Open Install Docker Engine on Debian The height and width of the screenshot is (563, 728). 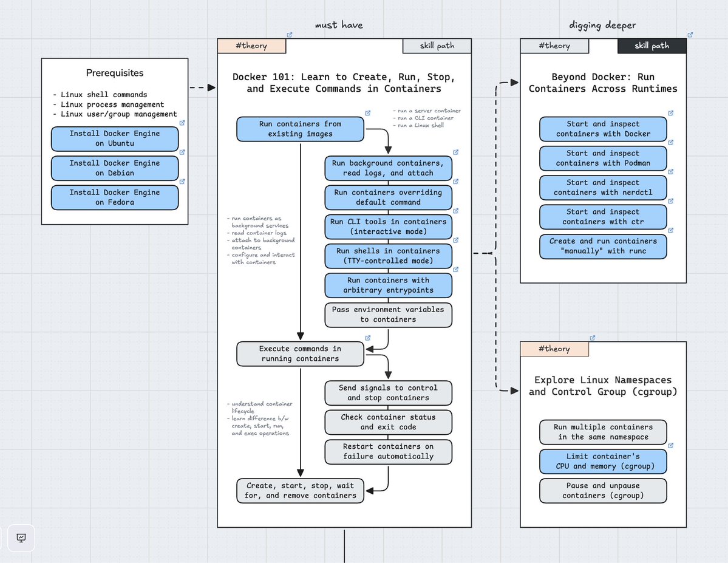click(115, 168)
